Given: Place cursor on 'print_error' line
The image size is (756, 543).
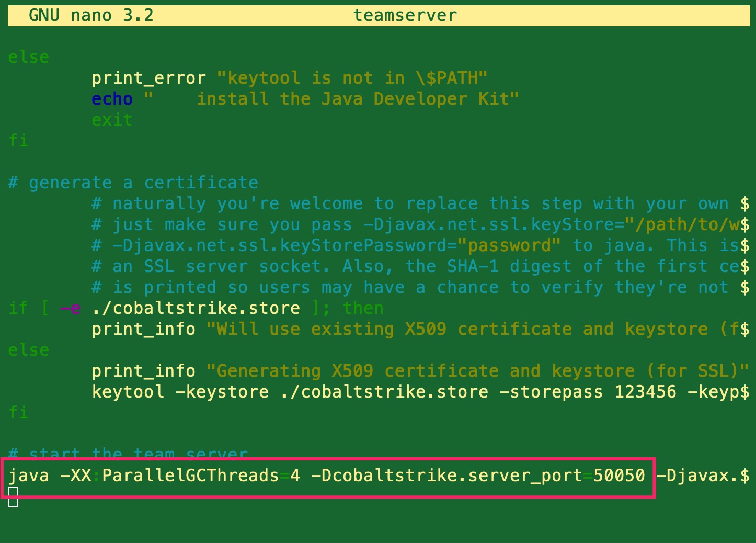Looking at the screenshot, I should [x=290, y=78].
